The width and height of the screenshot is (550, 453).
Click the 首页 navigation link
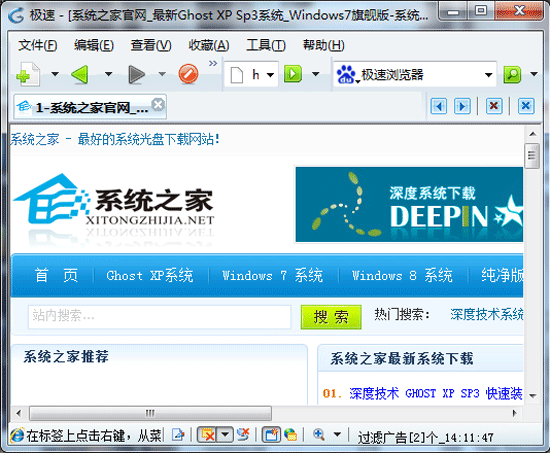point(56,275)
